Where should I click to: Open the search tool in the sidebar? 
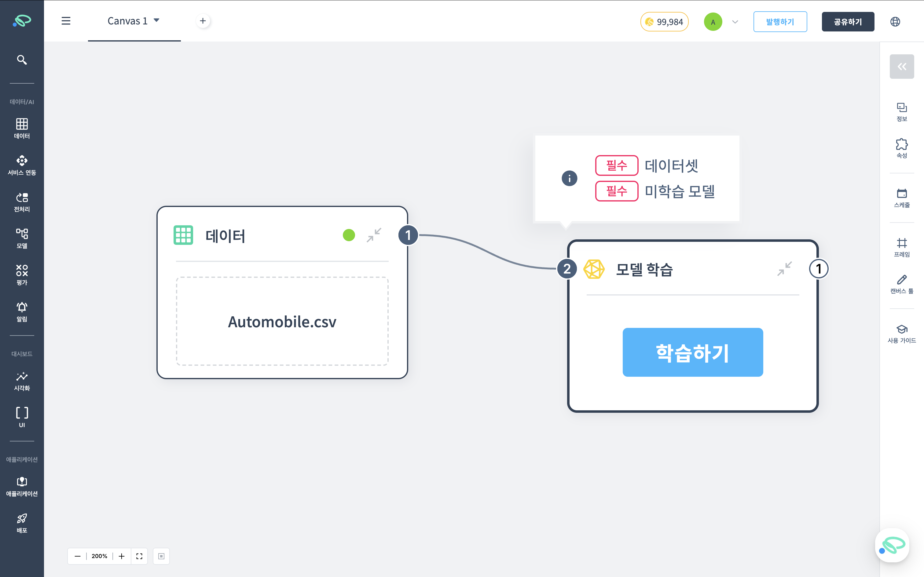click(x=22, y=60)
